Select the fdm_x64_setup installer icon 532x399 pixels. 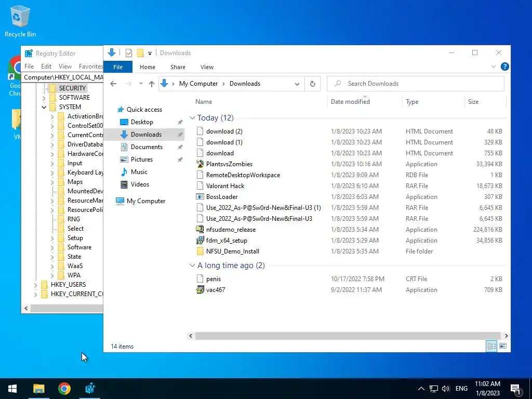[200, 240]
